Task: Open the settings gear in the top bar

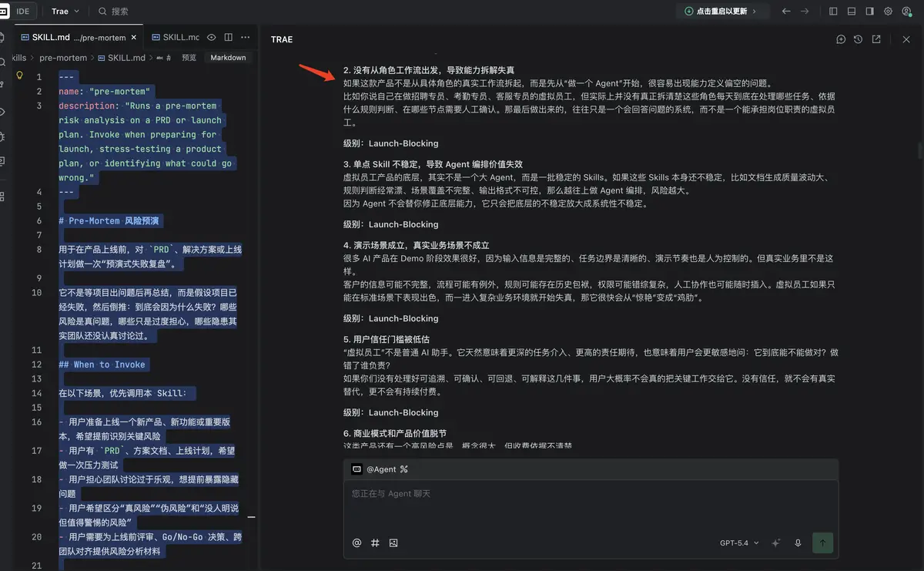Action: (888, 12)
